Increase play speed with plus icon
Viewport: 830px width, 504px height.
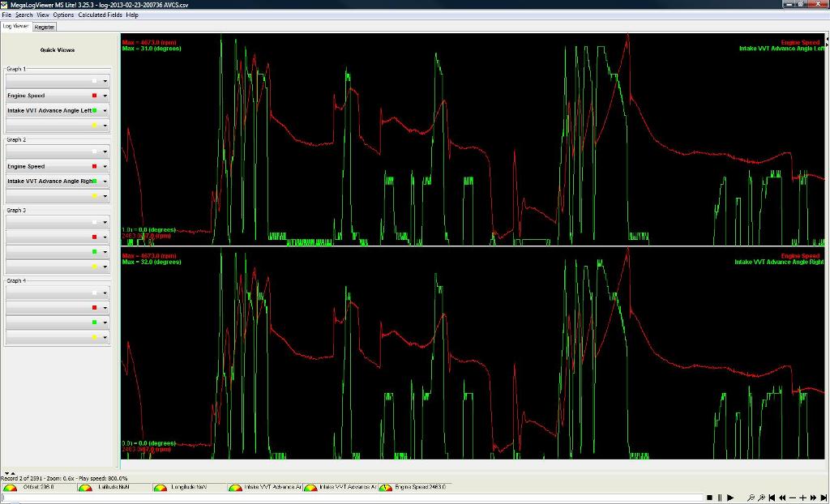click(x=802, y=498)
